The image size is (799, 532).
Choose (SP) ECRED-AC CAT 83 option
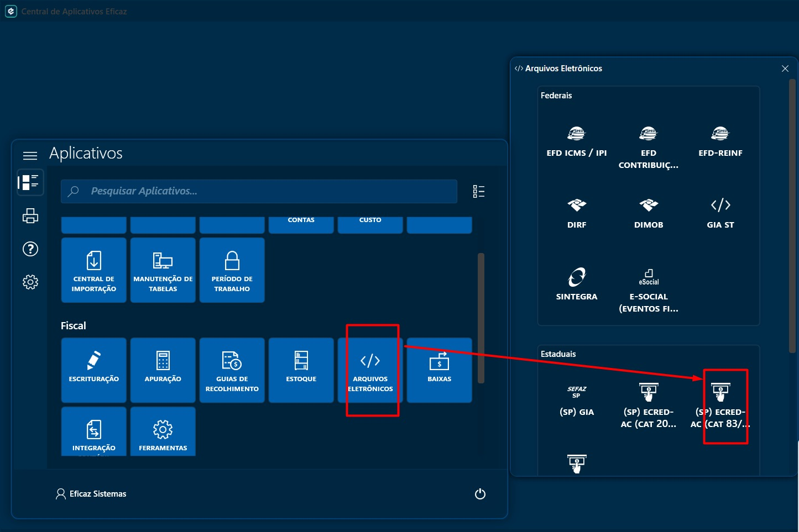tap(720, 405)
